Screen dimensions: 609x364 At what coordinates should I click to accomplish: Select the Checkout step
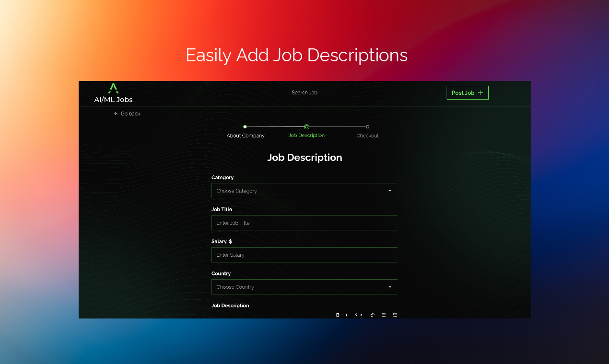click(x=367, y=136)
